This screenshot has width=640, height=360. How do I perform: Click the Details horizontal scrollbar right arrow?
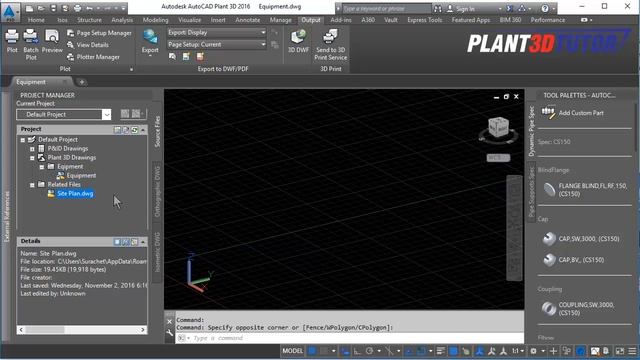(x=143, y=329)
